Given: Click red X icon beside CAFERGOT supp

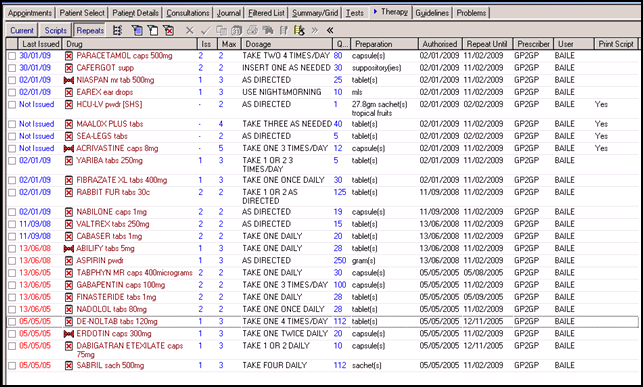Looking at the screenshot, I should click(x=69, y=68).
